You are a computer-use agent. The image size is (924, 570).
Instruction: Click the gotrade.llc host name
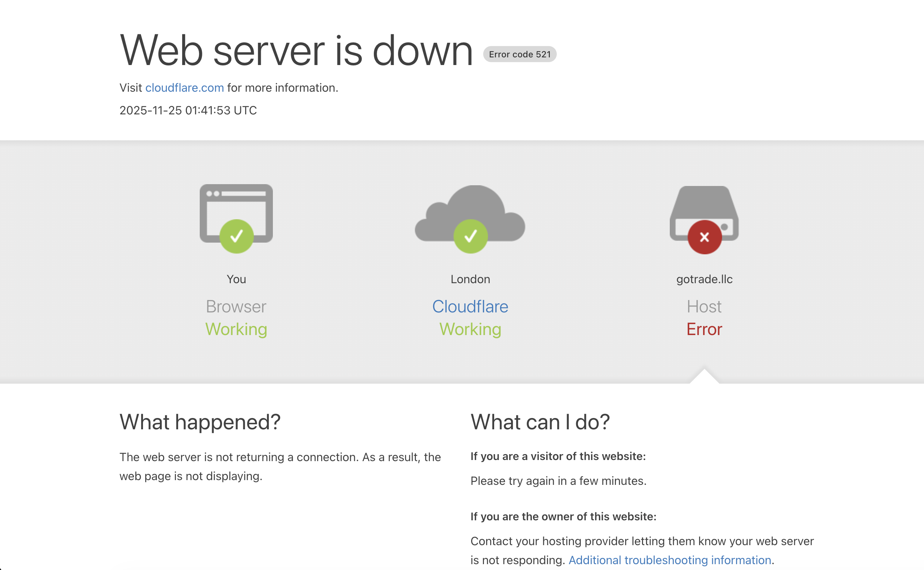pyautogui.click(x=704, y=280)
